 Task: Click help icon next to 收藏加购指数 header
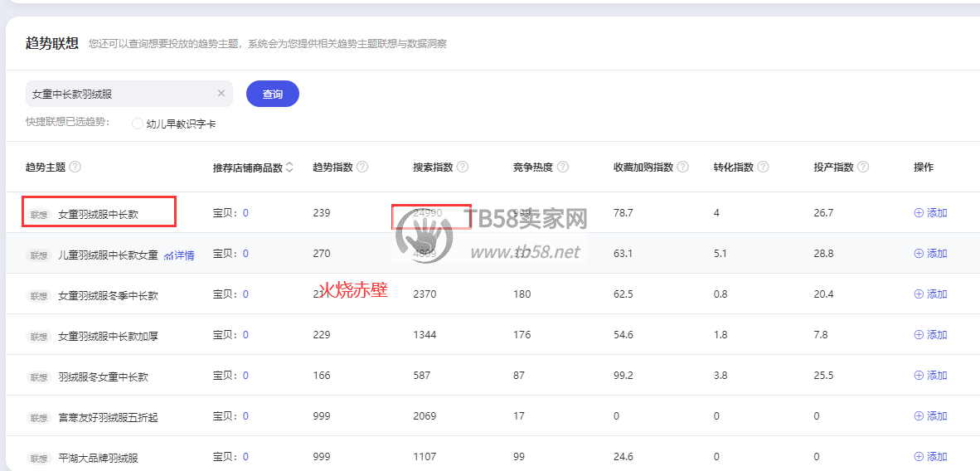[x=682, y=167]
